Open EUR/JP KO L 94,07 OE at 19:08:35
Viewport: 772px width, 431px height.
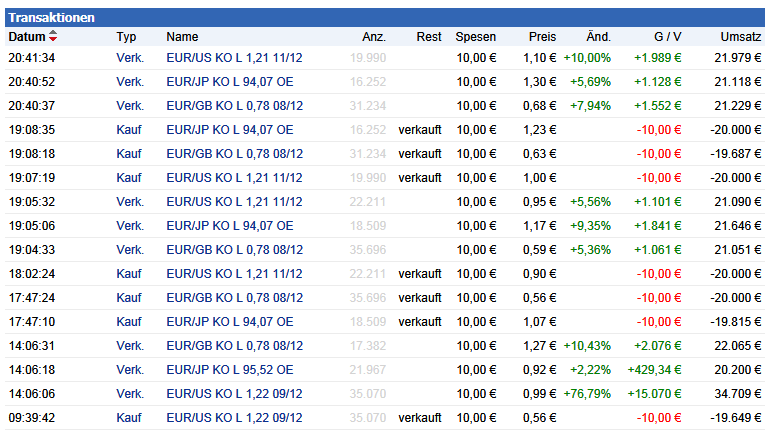point(230,130)
